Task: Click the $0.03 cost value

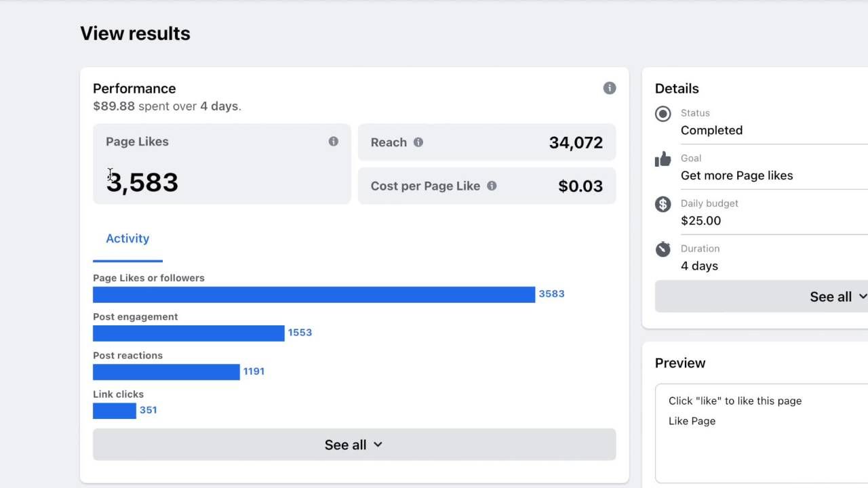Action: 580,186
